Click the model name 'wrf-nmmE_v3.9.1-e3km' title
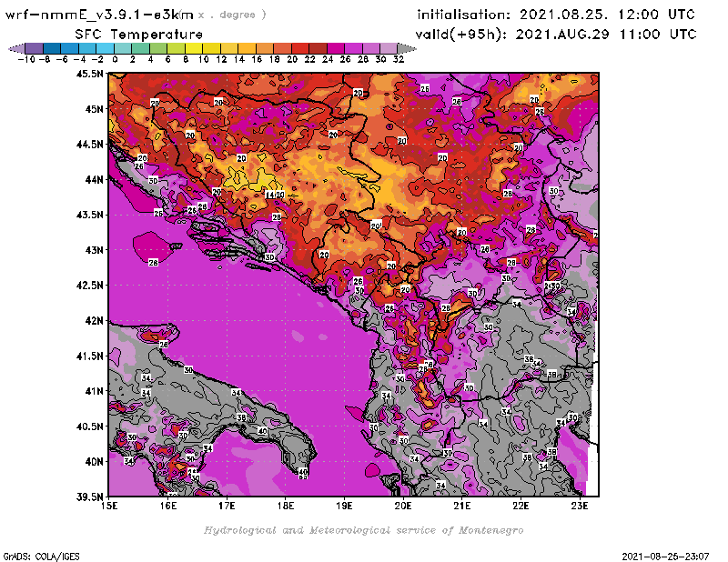The height and width of the screenshot is (562, 728). click(x=99, y=15)
